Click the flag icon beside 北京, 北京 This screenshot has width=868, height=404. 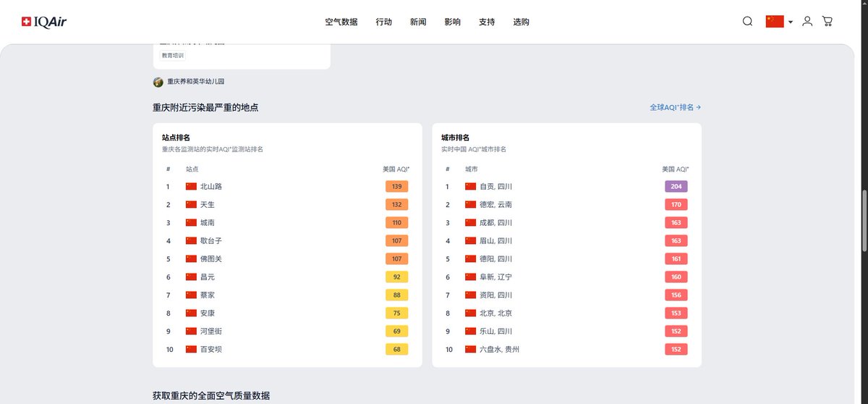point(470,313)
